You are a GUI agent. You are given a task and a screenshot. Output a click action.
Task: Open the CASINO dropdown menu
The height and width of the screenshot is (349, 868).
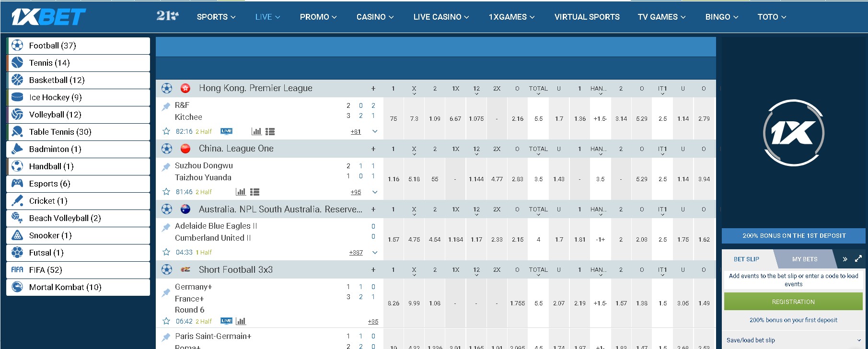[375, 17]
